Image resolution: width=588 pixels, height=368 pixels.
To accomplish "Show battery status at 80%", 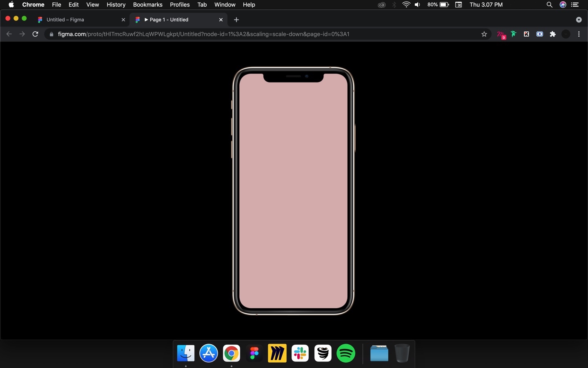I will click(438, 4).
